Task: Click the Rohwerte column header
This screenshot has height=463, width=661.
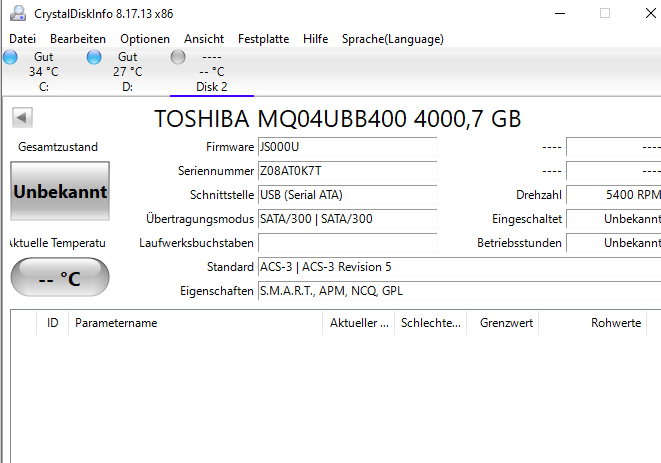Action: 593,323
